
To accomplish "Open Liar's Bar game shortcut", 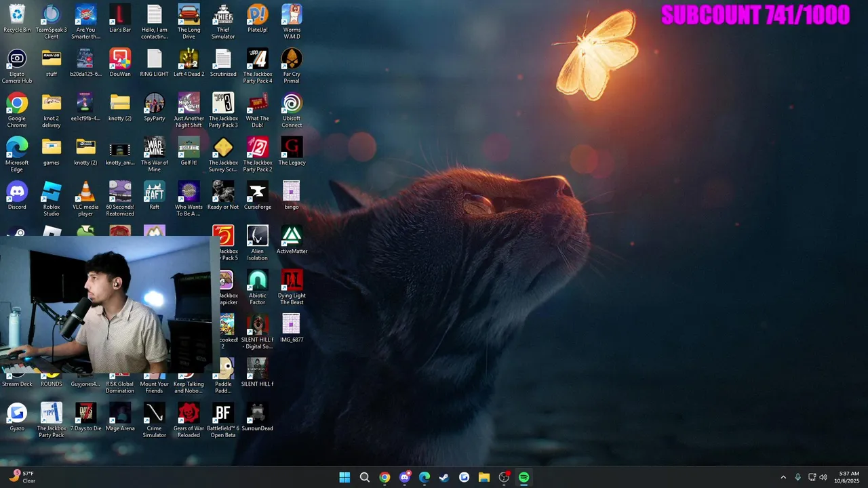I will (x=120, y=19).
